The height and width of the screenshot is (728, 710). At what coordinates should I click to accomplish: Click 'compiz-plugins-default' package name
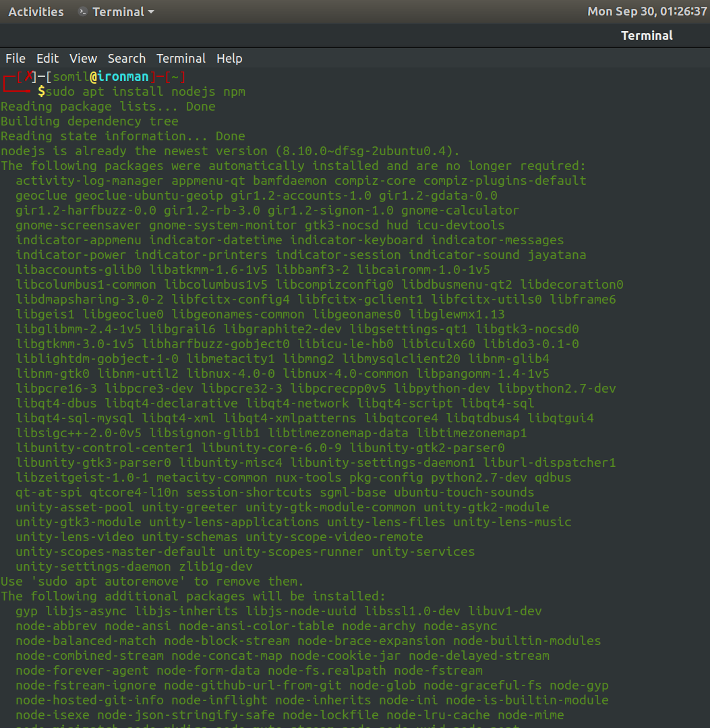(x=505, y=181)
